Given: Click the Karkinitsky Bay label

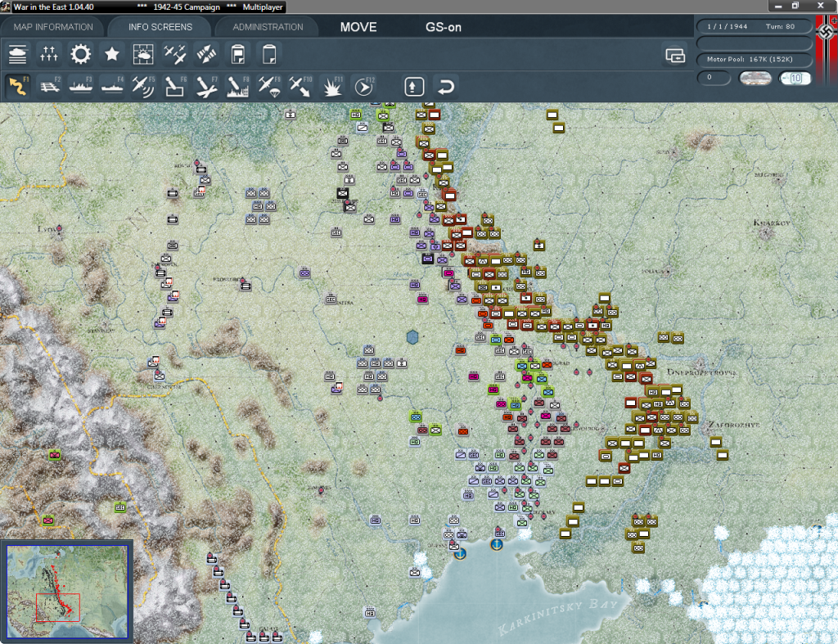Looking at the screenshot, I should [558, 617].
